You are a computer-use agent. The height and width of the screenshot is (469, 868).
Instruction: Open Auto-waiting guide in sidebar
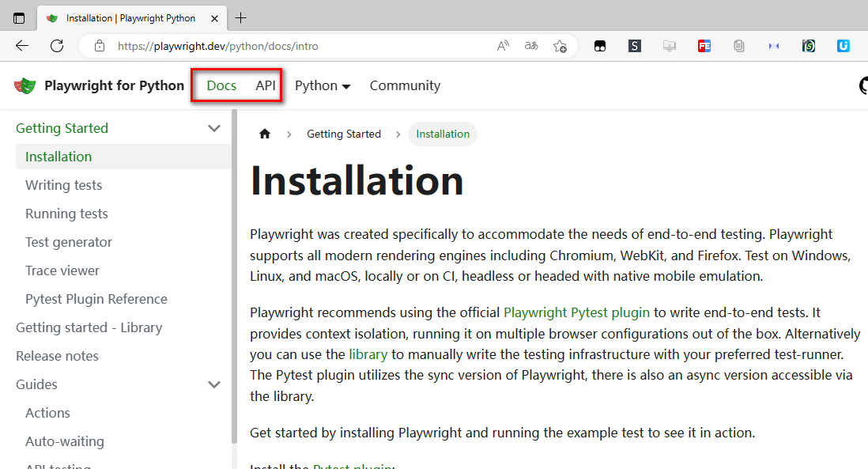(x=65, y=441)
